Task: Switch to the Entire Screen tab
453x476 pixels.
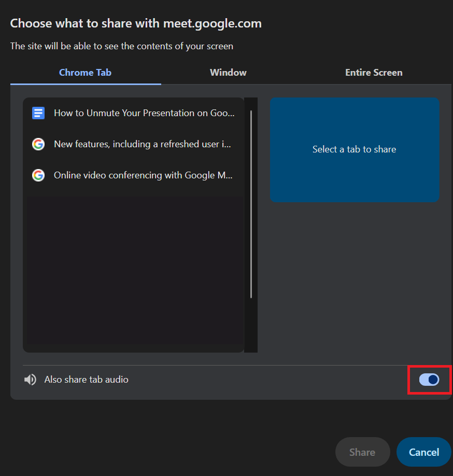Action: coord(374,73)
